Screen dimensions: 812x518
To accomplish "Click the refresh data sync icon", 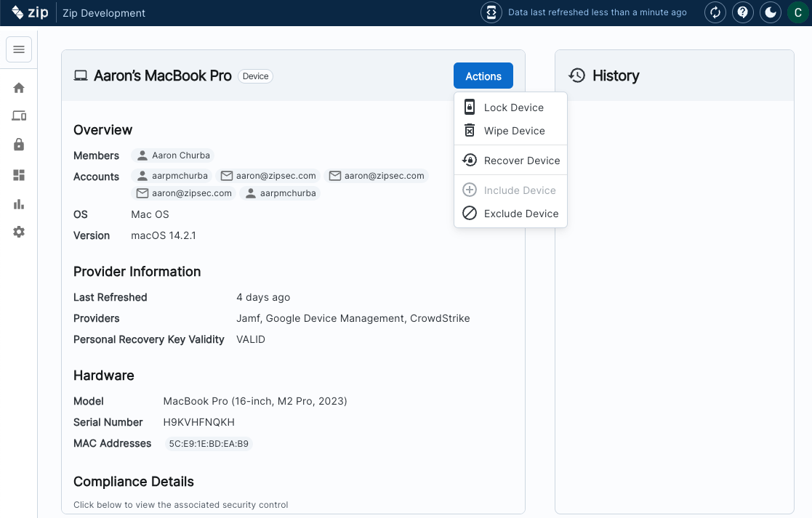I will point(715,12).
